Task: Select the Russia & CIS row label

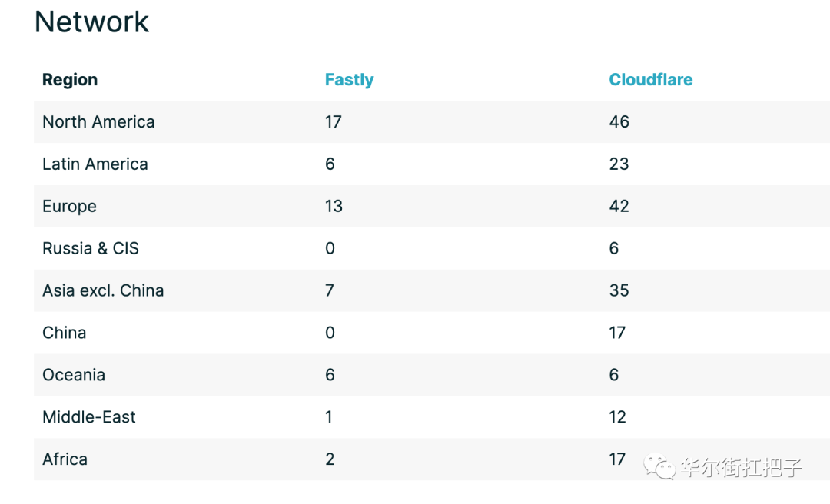Action: (91, 248)
